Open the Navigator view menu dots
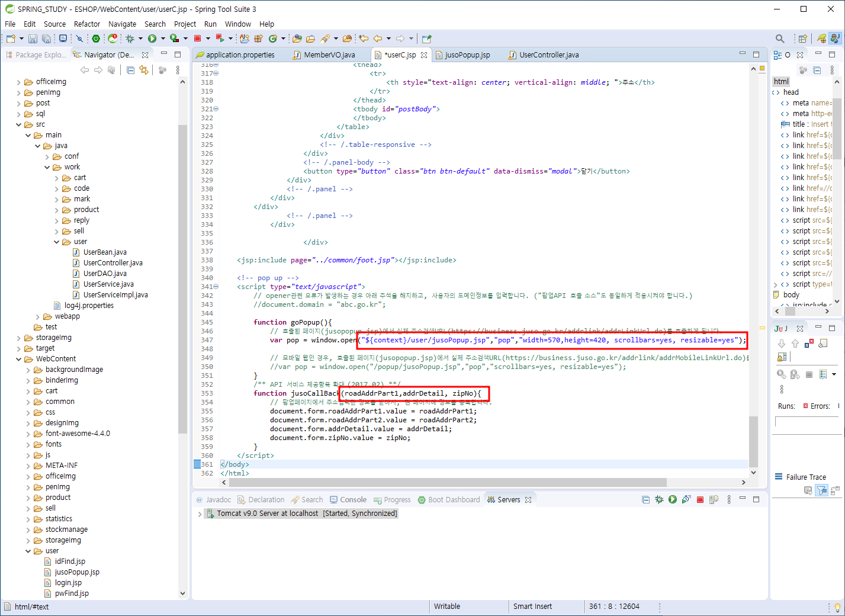This screenshot has width=845, height=616. (x=178, y=70)
